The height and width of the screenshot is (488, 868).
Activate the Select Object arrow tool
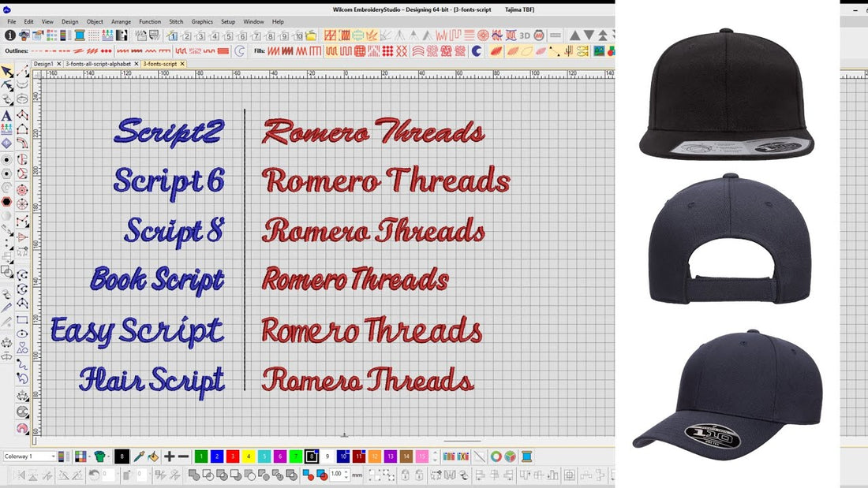click(6, 73)
